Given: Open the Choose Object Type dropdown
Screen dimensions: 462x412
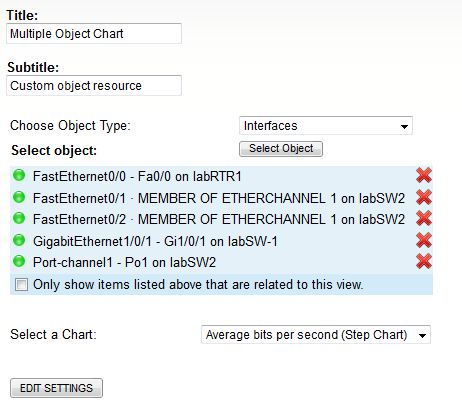Looking at the screenshot, I should pos(326,126).
